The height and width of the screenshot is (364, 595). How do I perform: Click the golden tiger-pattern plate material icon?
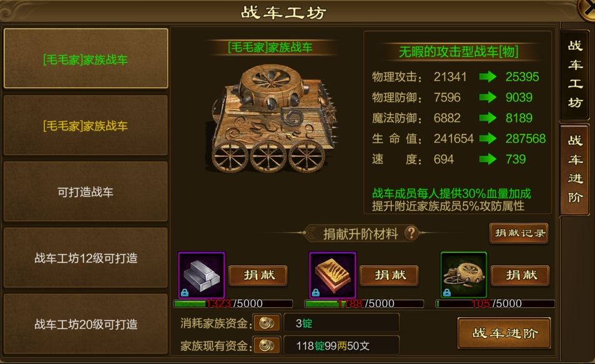(x=333, y=275)
